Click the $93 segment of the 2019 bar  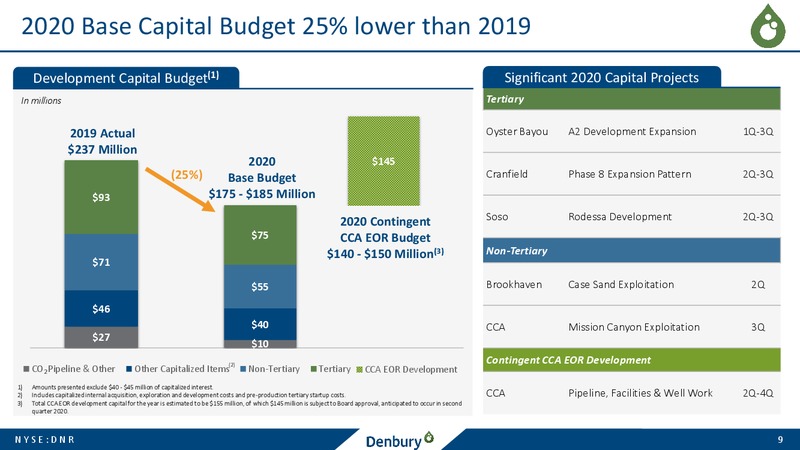(x=101, y=197)
